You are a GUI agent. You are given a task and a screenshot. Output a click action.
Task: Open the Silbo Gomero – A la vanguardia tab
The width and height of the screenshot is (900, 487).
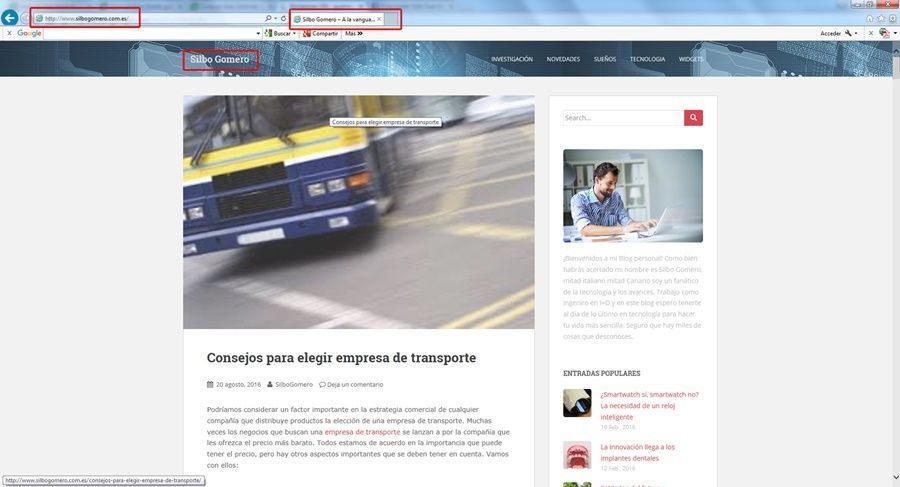(x=337, y=19)
